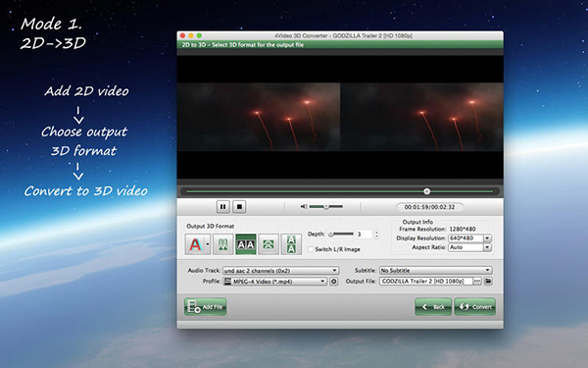Open the Audio Track dropdown

(281, 271)
